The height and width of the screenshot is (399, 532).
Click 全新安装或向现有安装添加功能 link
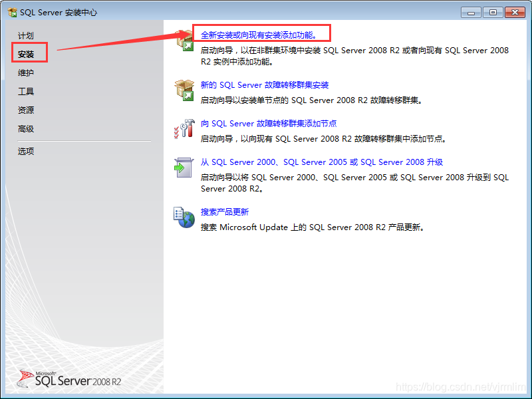pyautogui.click(x=259, y=35)
